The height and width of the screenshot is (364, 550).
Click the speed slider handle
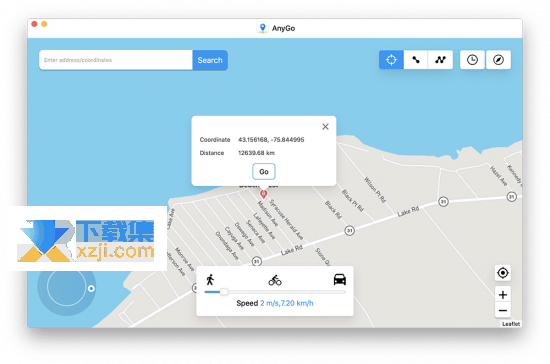(224, 291)
